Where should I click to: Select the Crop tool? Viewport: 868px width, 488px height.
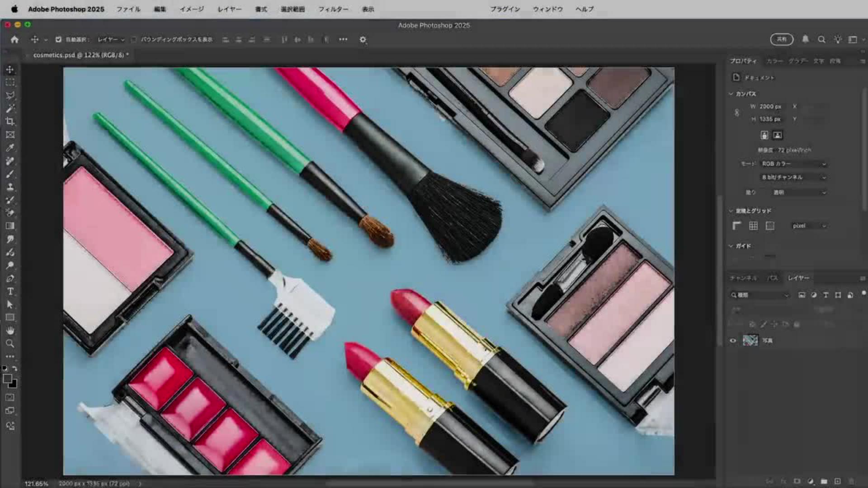click(x=10, y=122)
